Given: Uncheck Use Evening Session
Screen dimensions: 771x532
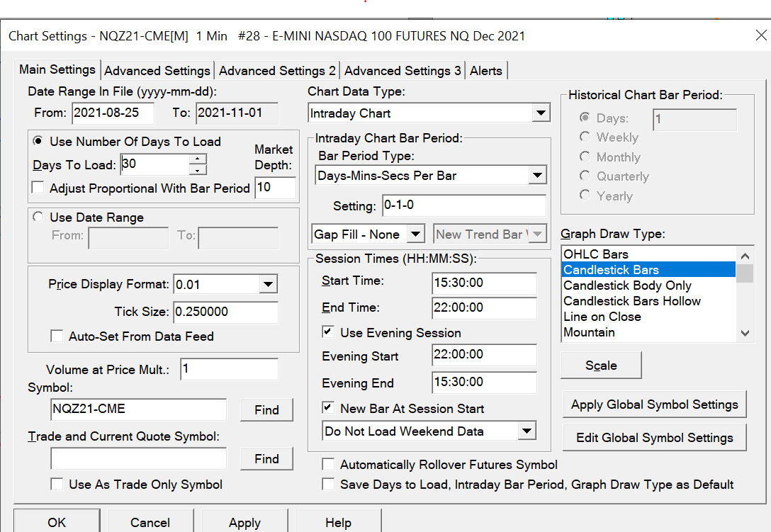Looking at the screenshot, I should pyautogui.click(x=328, y=332).
